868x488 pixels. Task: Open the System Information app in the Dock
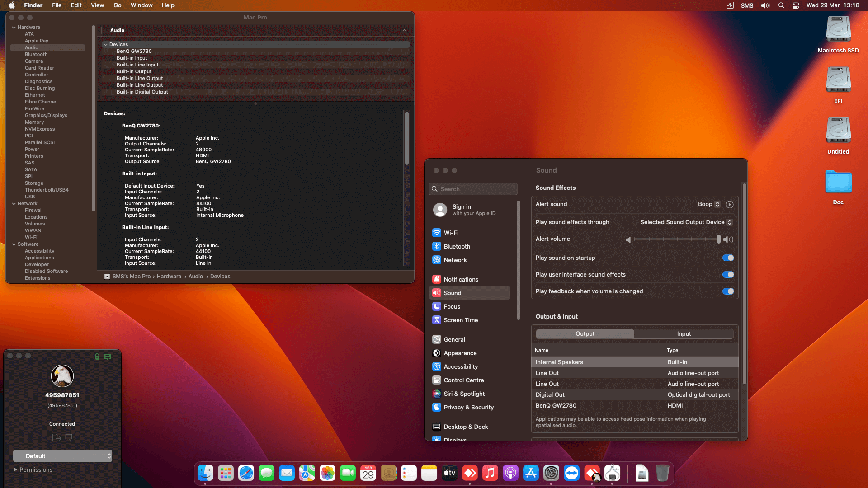coord(612,473)
